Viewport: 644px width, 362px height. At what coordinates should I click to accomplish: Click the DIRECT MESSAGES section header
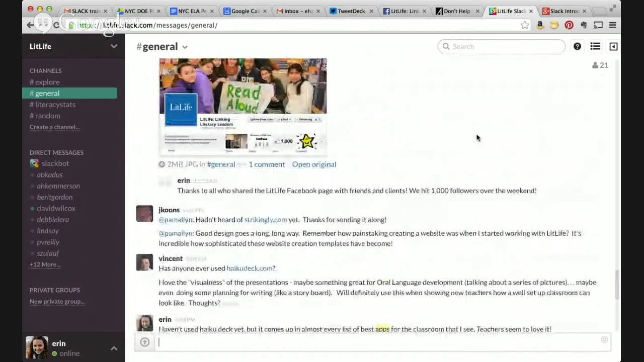pyautogui.click(x=56, y=152)
